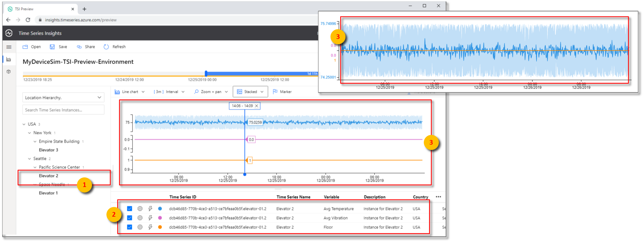The image size is (644, 242).
Task: Open the Stacked chart layout menu
Action: (x=250, y=92)
